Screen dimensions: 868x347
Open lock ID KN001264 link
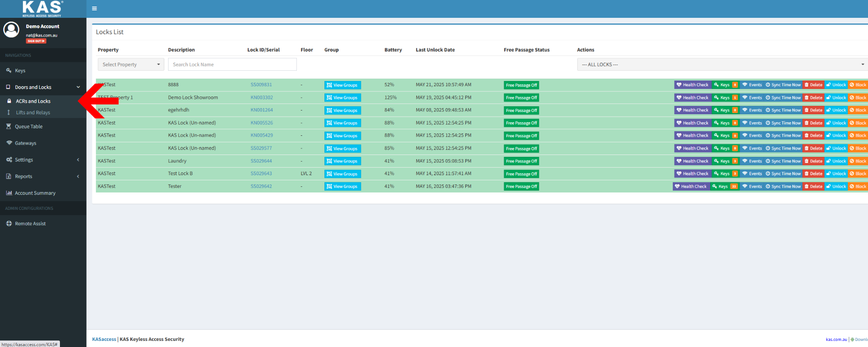pyautogui.click(x=262, y=110)
